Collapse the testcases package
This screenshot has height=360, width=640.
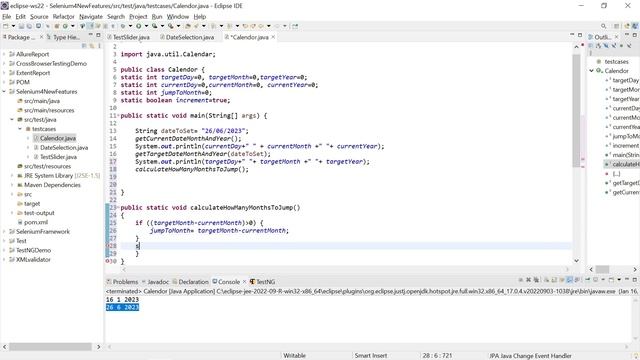[20, 129]
